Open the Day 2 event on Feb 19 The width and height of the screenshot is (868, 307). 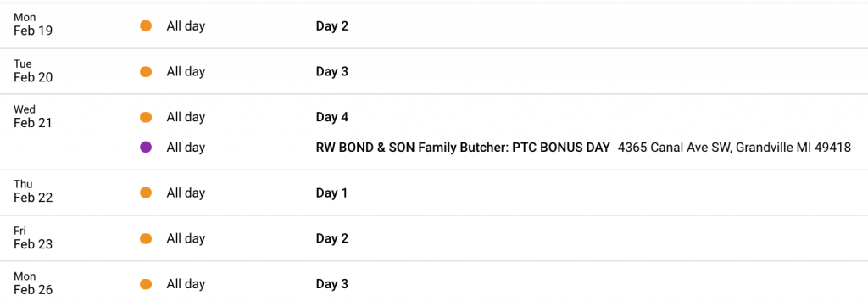[332, 26]
